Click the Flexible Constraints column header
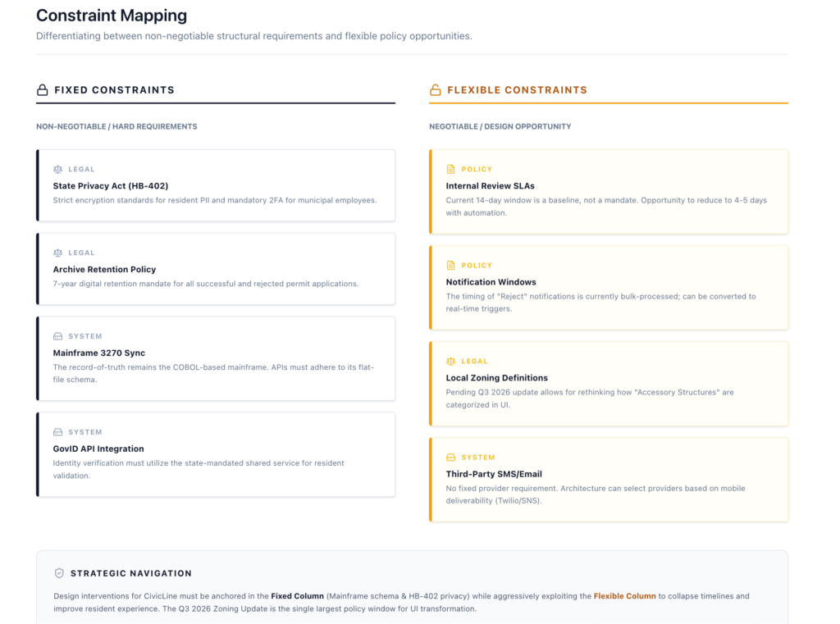 click(517, 90)
